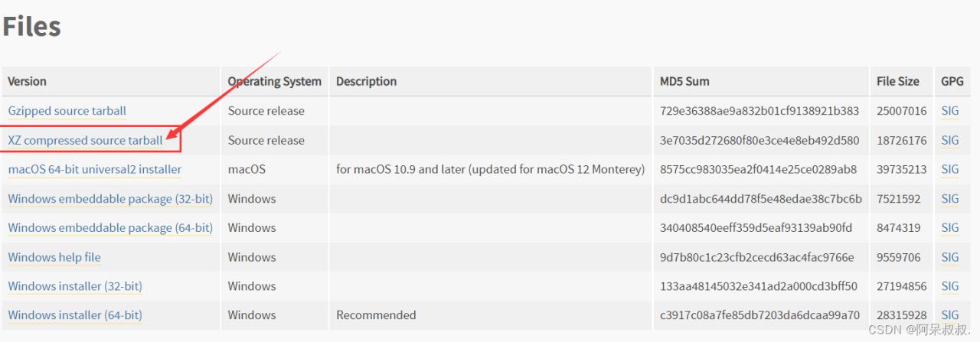980x342 pixels.
Task: Click the macOS 64-bit universal2 installer link
Action: 94,169
